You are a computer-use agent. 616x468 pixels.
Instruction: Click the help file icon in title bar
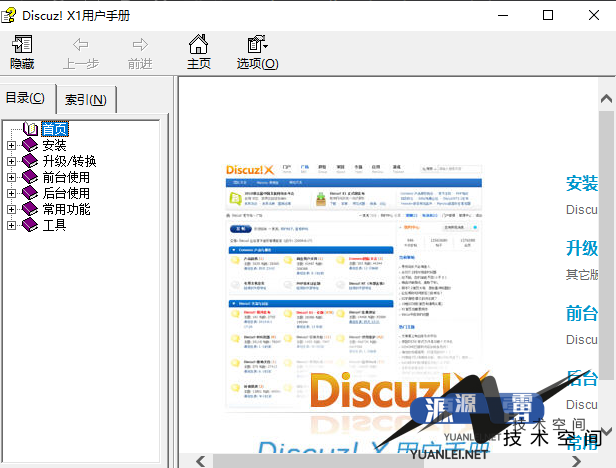point(9,15)
